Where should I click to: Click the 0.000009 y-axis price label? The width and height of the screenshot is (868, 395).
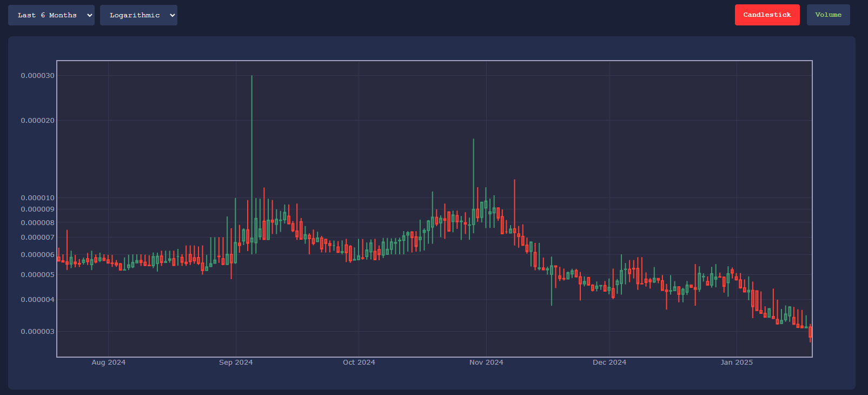[38, 209]
